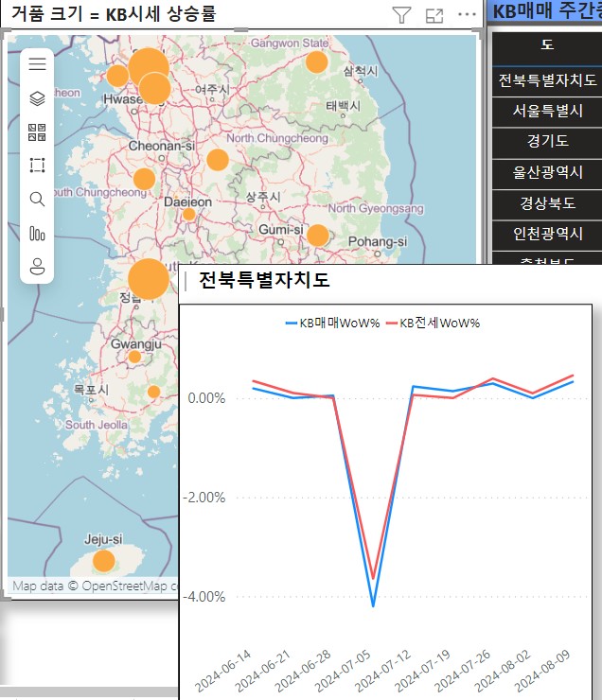Open the visual filter funnel icon
602x700 pixels.
[401, 16]
